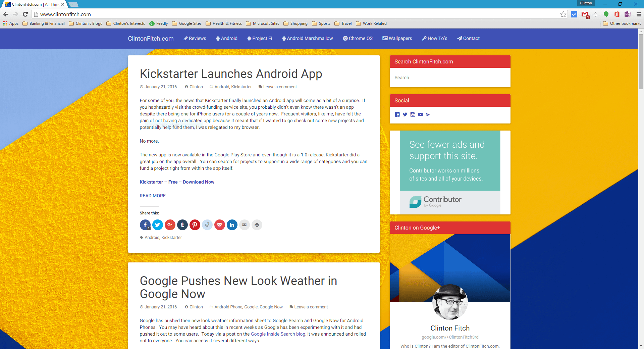Save Kickstarter post to Pocket

tap(220, 225)
